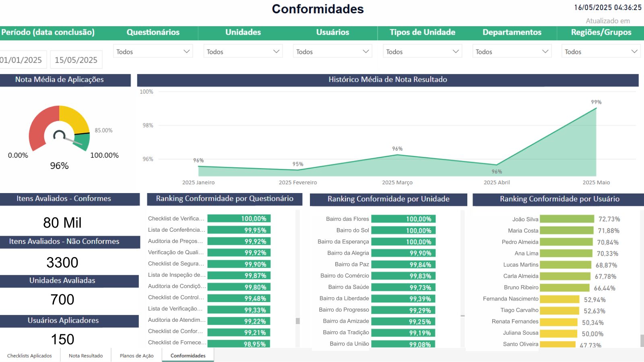Click the Conformidades tab

(188, 355)
